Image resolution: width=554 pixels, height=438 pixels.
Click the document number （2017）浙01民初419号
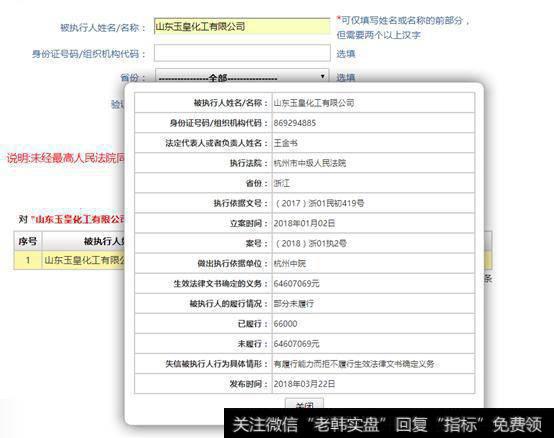[319, 203]
